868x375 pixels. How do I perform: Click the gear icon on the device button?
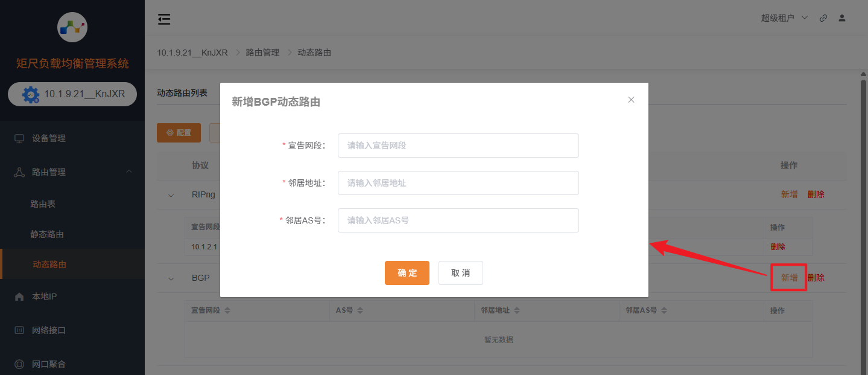pyautogui.click(x=31, y=95)
